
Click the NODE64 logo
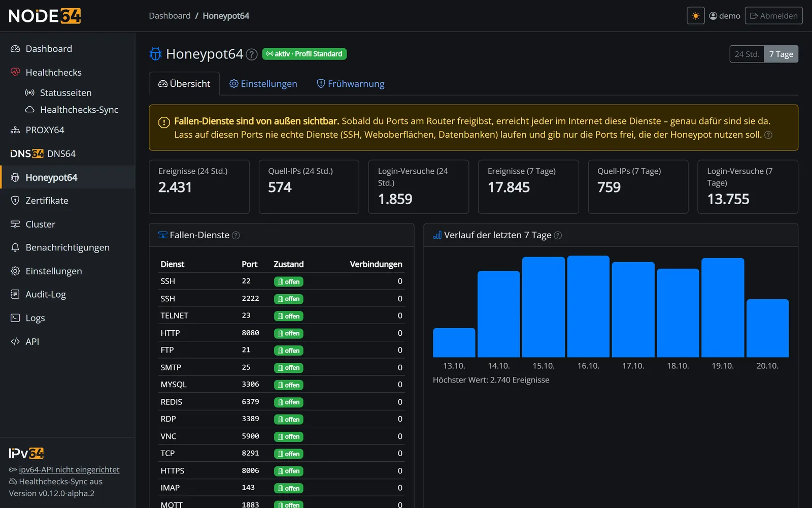click(x=45, y=16)
